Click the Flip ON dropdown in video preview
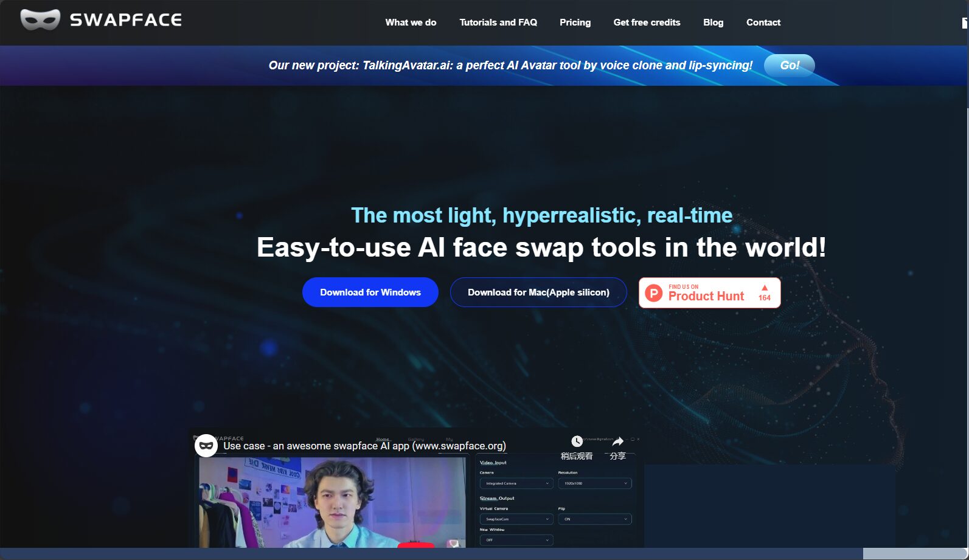Screen dimensions: 969x560 click(595, 519)
